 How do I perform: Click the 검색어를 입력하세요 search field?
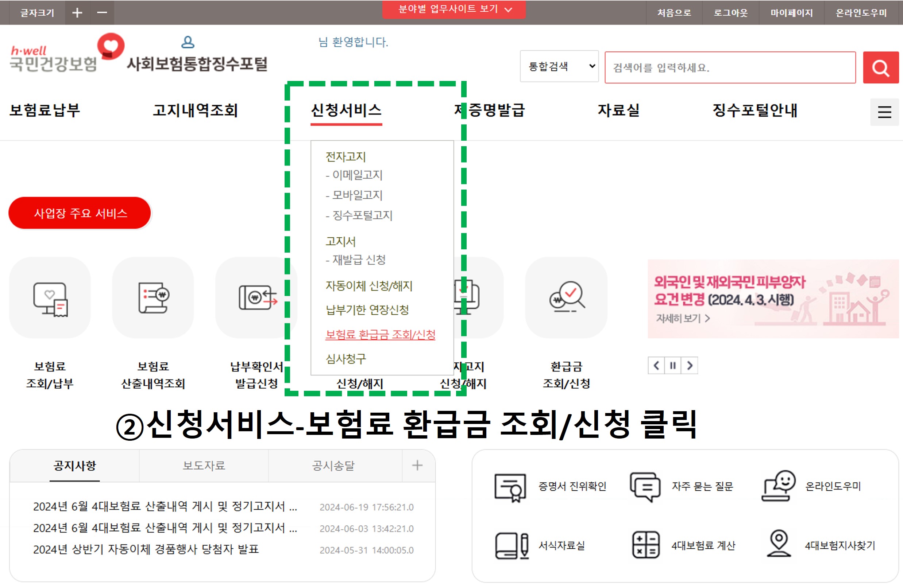pyautogui.click(x=730, y=67)
